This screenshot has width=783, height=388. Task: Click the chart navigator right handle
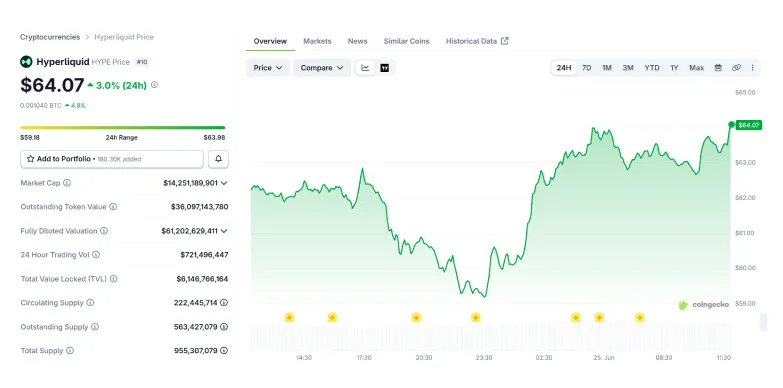[x=763, y=322]
